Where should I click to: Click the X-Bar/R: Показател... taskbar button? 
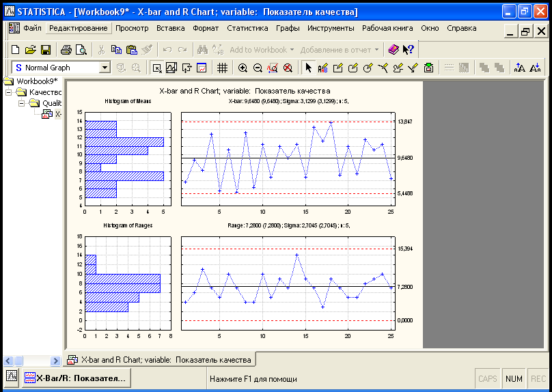pos(76,378)
